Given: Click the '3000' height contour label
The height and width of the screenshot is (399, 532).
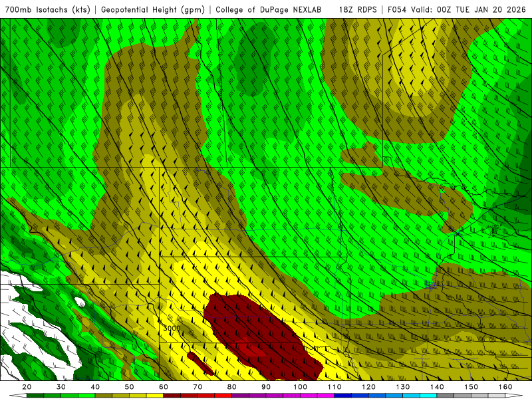Looking at the screenshot, I should coord(172,329).
